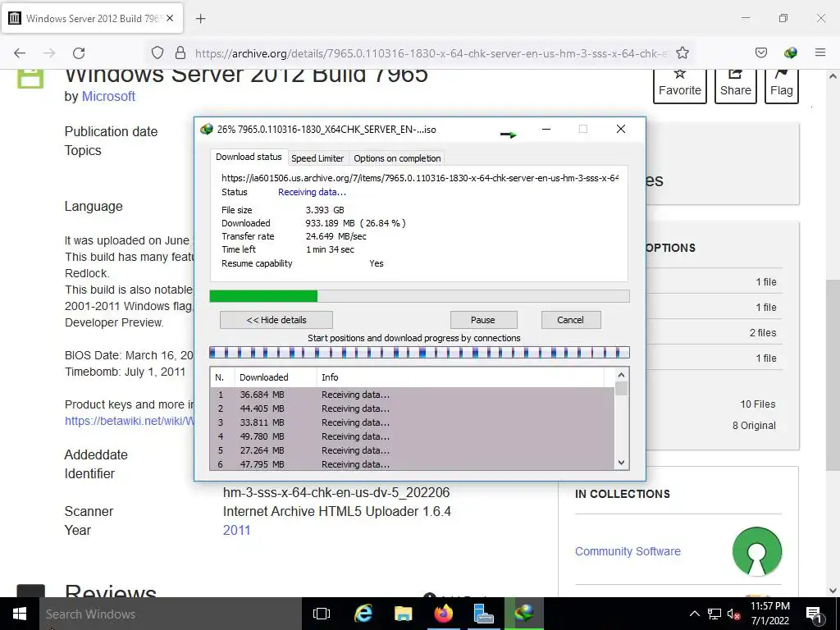Screen dimensions: 840x630
Task: Select connection row 3 with 33.811 MB
Action: point(412,422)
